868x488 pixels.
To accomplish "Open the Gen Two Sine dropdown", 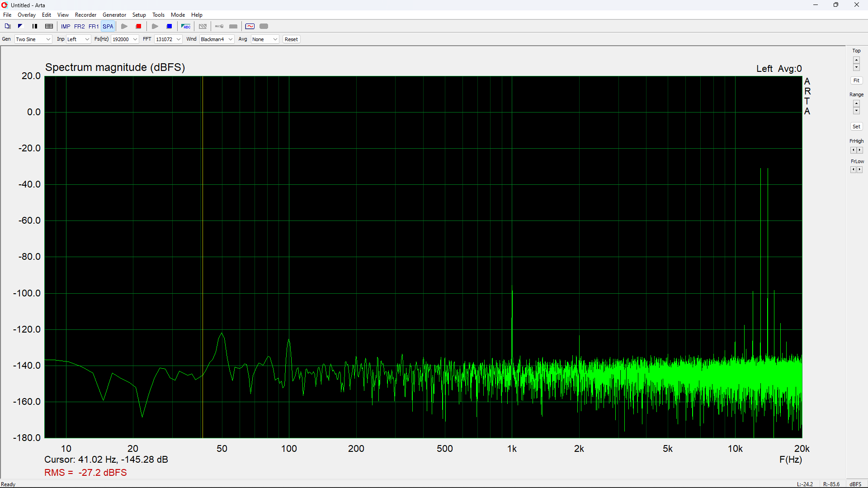I will 33,39.
